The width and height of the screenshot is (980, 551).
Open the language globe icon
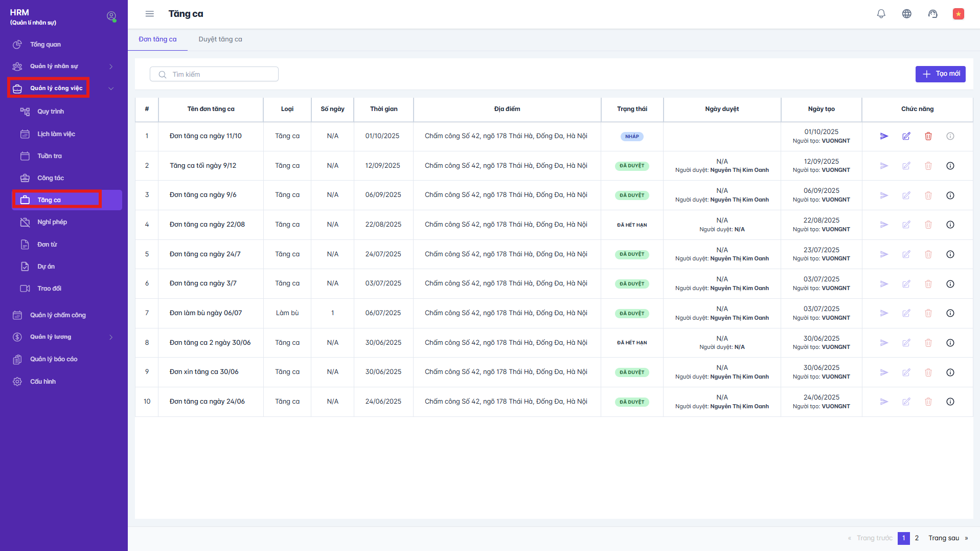pyautogui.click(x=906, y=14)
